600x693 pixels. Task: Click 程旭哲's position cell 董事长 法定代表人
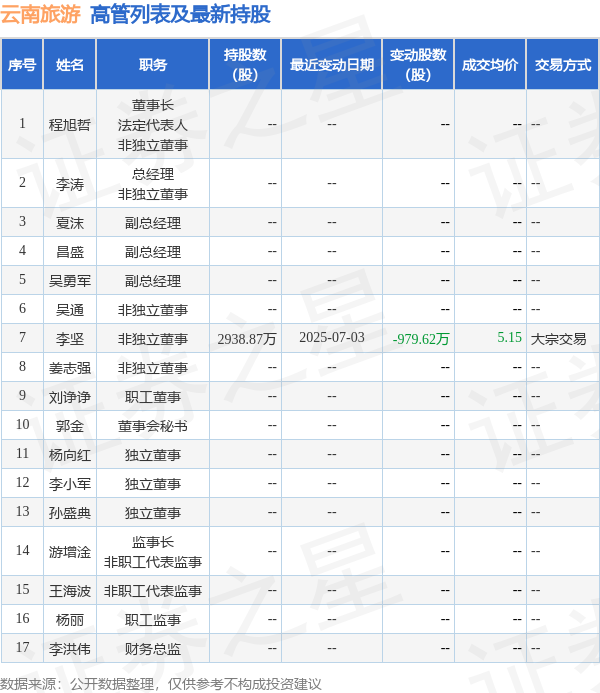(x=153, y=125)
